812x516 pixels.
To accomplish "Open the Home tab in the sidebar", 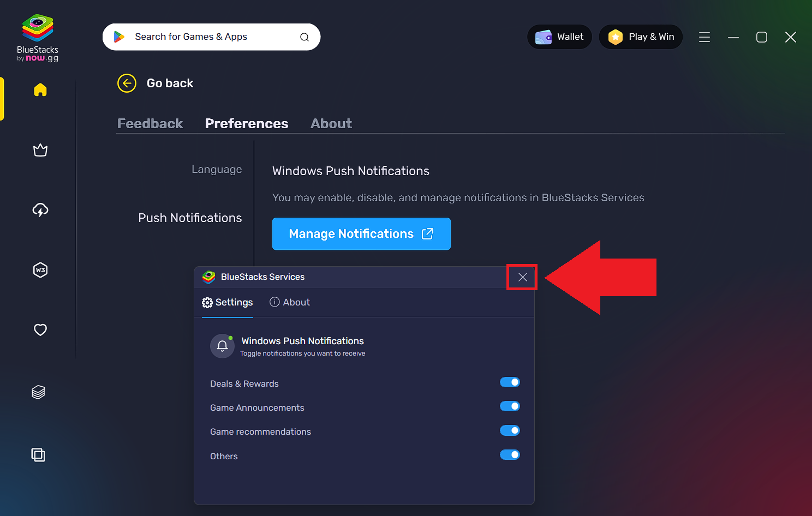I will [x=40, y=90].
